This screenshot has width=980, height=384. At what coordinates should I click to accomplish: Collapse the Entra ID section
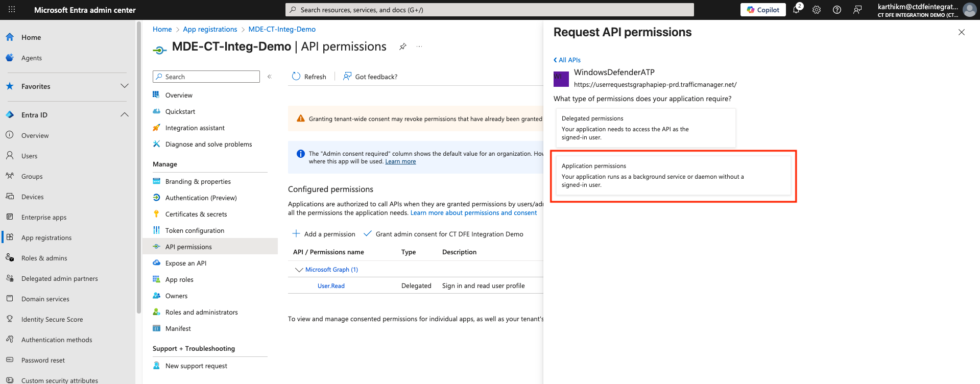[x=124, y=115]
